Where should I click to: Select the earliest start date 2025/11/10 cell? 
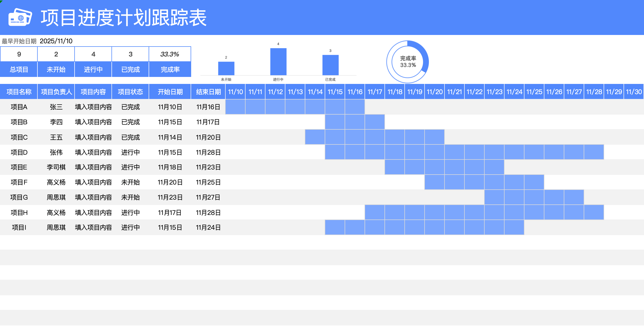(56, 41)
